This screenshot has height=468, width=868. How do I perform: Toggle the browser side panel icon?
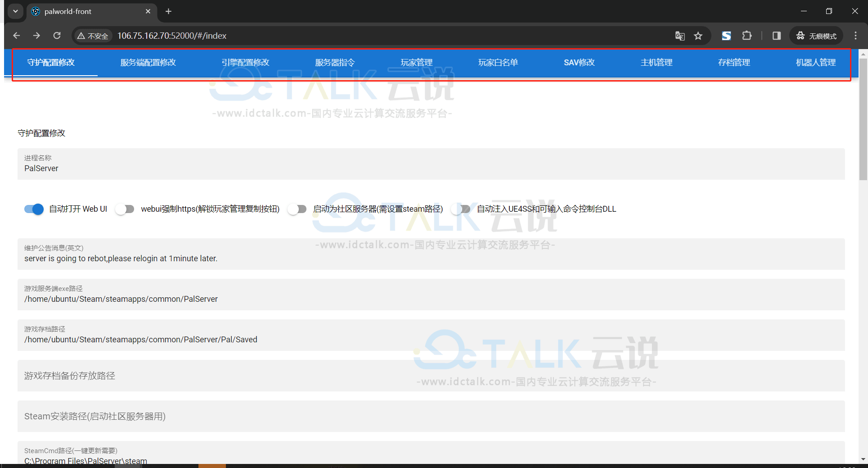(x=777, y=36)
